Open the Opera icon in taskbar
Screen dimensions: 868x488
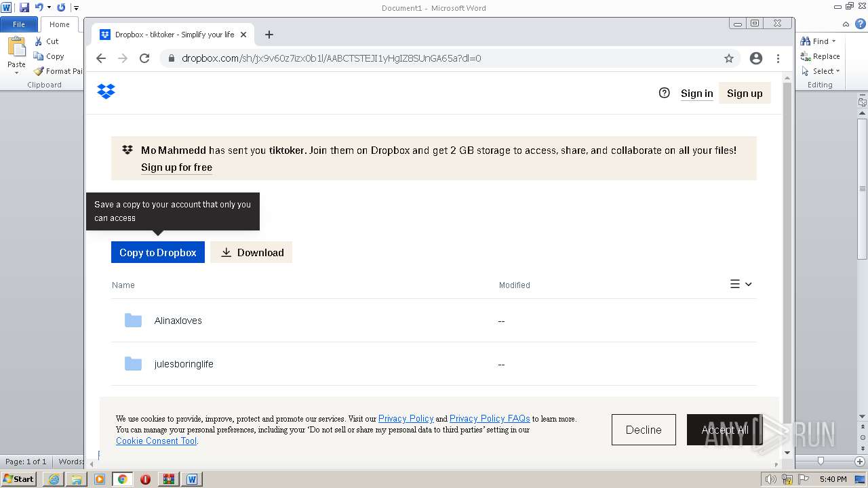pyautogui.click(x=145, y=479)
